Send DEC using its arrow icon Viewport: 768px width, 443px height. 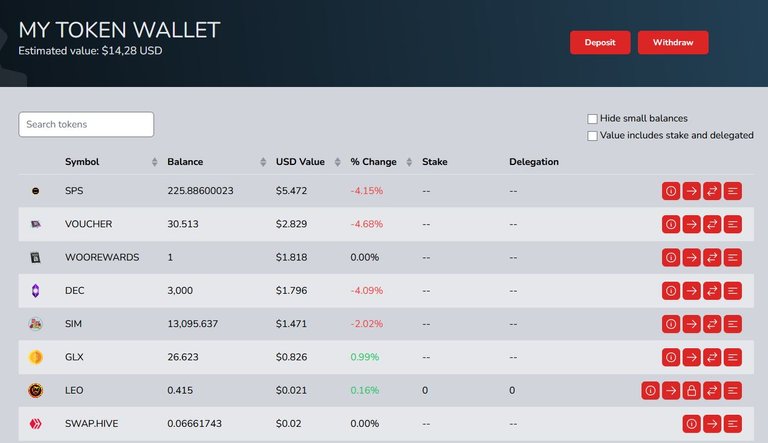coord(692,291)
